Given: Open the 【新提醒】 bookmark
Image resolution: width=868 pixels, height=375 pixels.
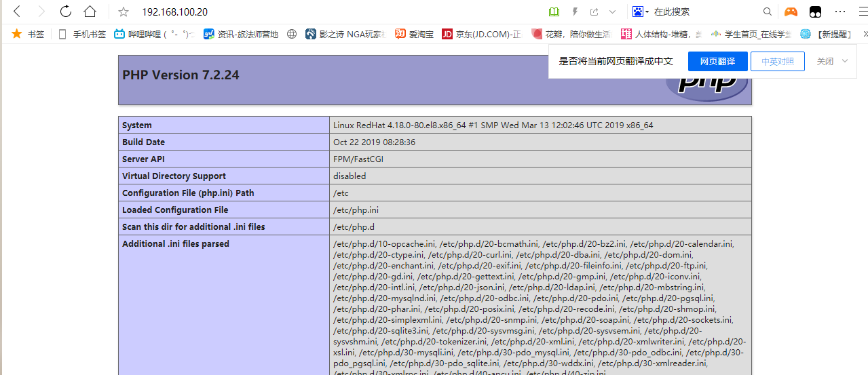Looking at the screenshot, I should tap(825, 34).
